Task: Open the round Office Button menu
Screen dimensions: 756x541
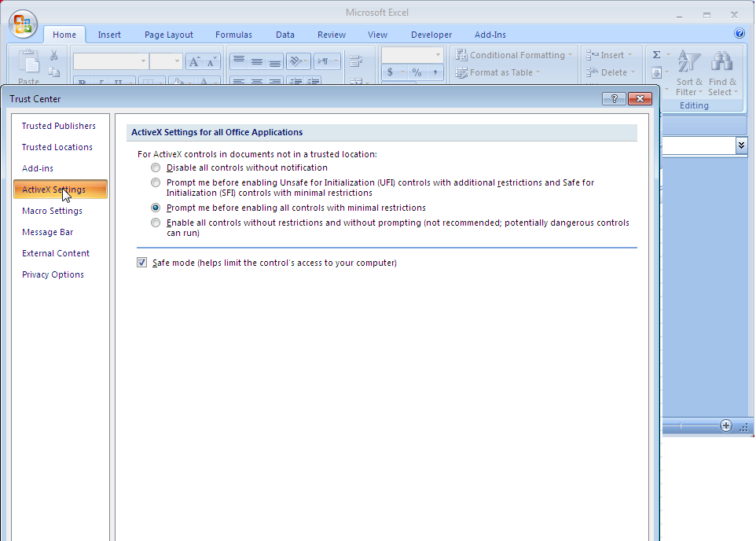Action: pyautogui.click(x=23, y=24)
